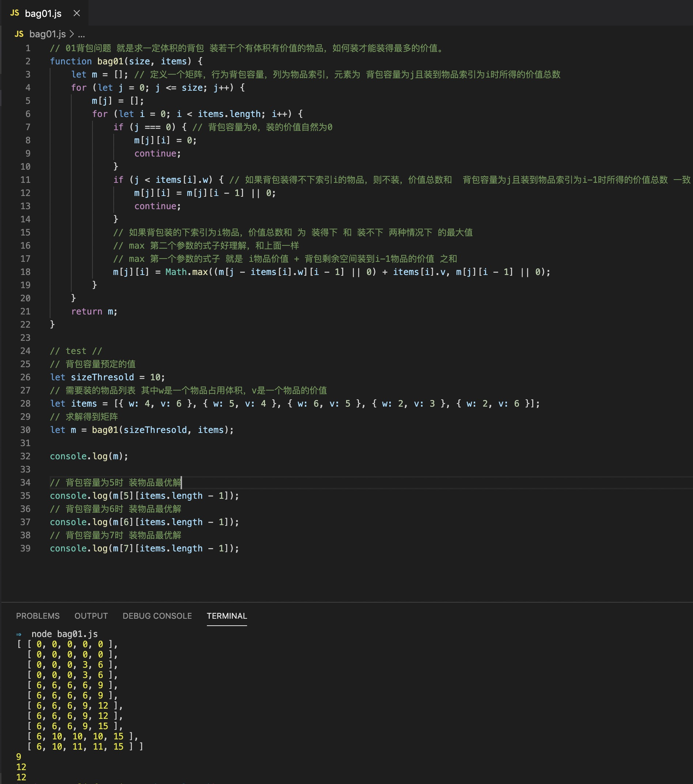Click 'console.log(m[6][items.length - 1]);' line
Image resolution: width=693 pixels, height=784 pixels.
click(x=144, y=522)
